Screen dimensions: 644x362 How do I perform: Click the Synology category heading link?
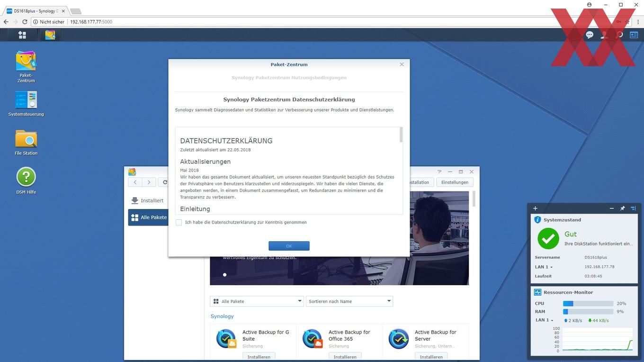[222, 316]
